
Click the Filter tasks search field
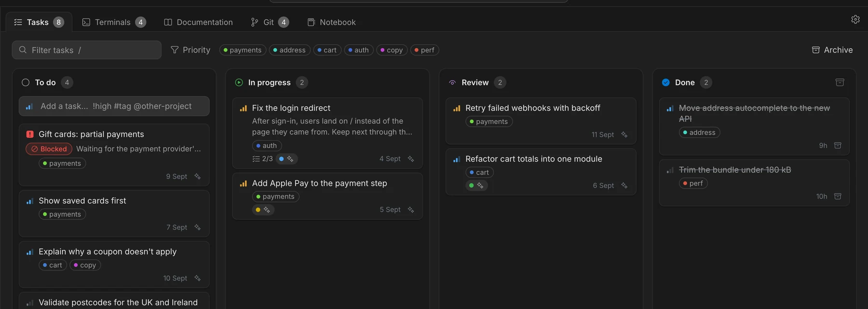(x=87, y=50)
